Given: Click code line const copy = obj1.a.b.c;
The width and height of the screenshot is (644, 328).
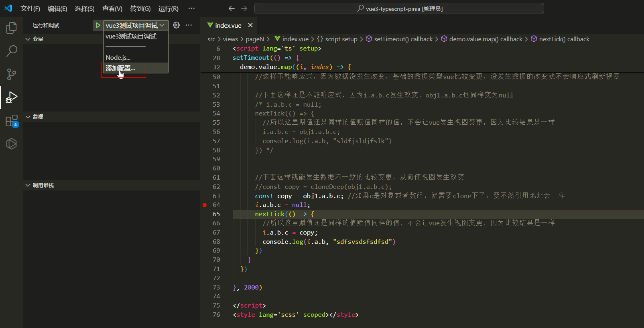Looking at the screenshot, I should tap(299, 196).
